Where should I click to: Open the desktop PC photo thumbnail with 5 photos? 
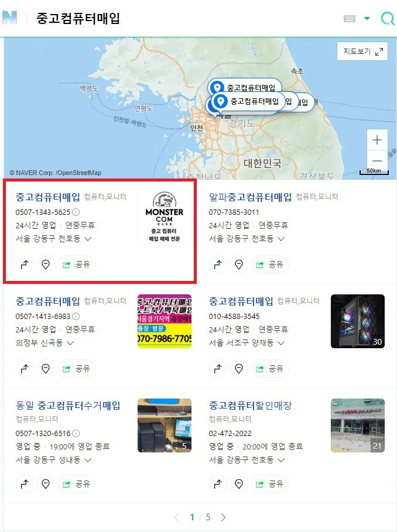(x=164, y=425)
